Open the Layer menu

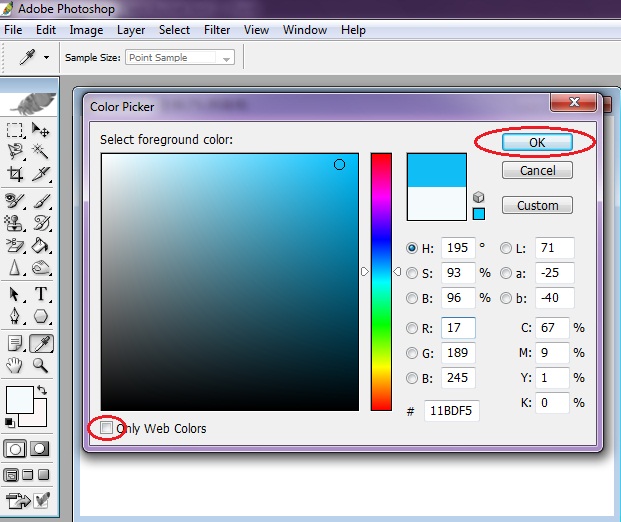pos(131,30)
